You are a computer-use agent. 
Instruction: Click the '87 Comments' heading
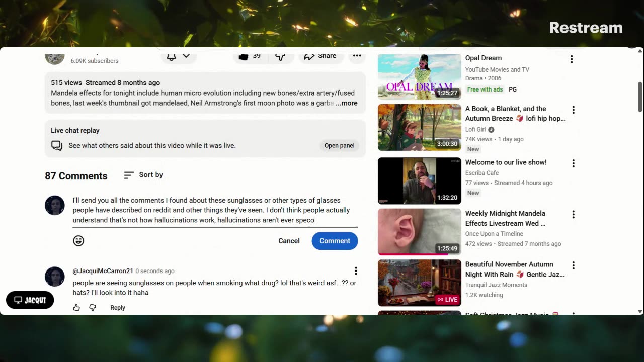76,176
